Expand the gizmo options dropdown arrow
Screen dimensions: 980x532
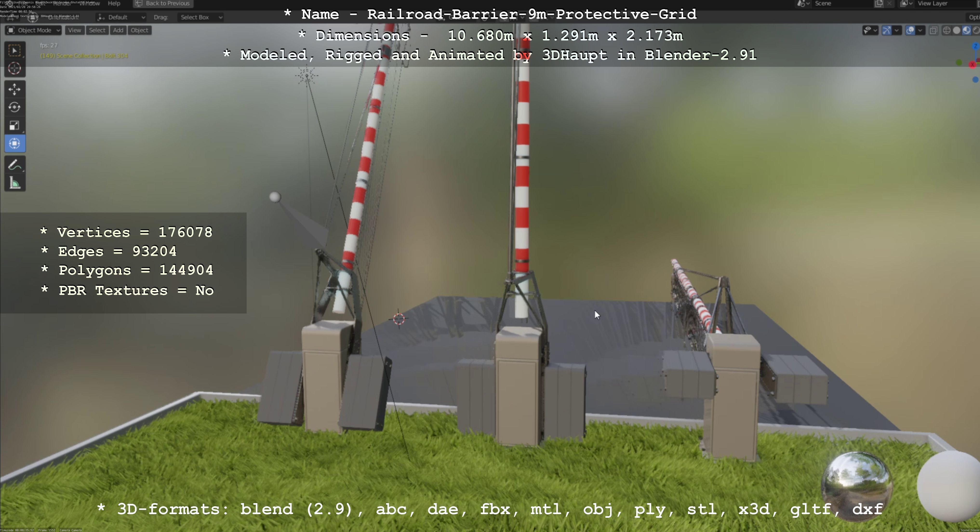click(x=897, y=30)
